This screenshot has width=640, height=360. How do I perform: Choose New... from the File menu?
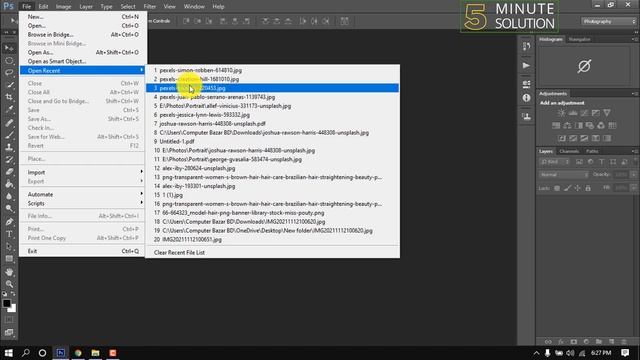(82, 17)
